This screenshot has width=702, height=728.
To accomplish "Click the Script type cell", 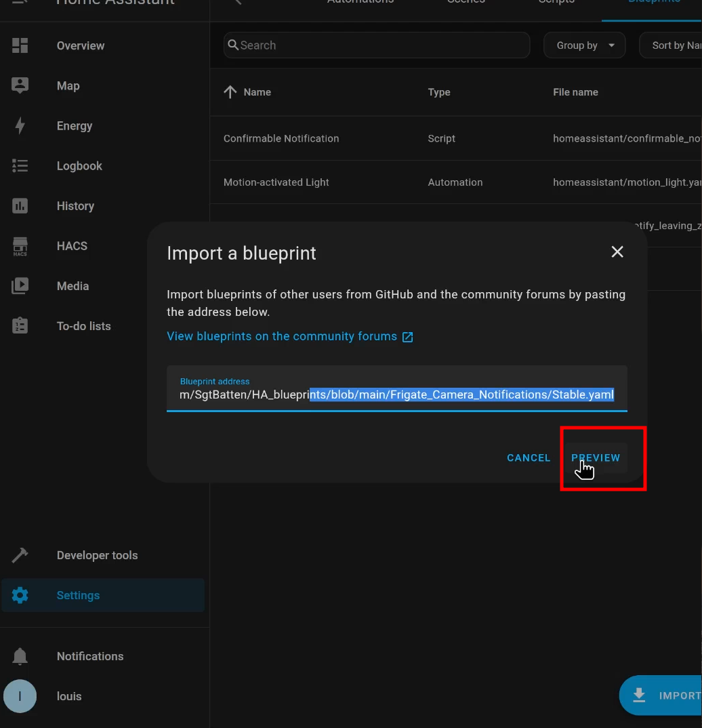I will 441,138.
